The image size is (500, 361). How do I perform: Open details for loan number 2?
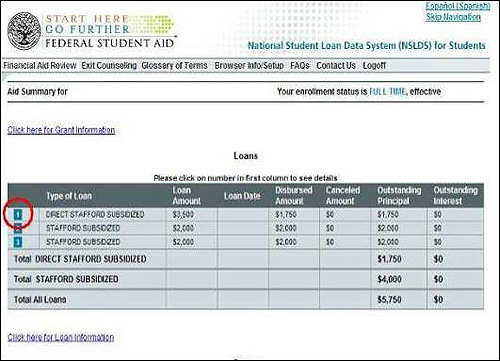tap(18, 229)
